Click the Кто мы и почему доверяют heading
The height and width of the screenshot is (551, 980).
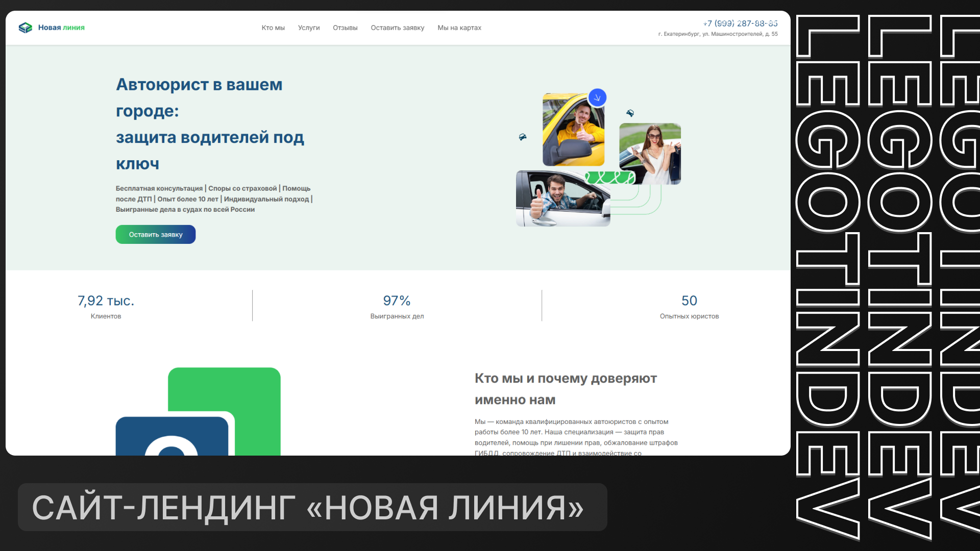[566, 389]
